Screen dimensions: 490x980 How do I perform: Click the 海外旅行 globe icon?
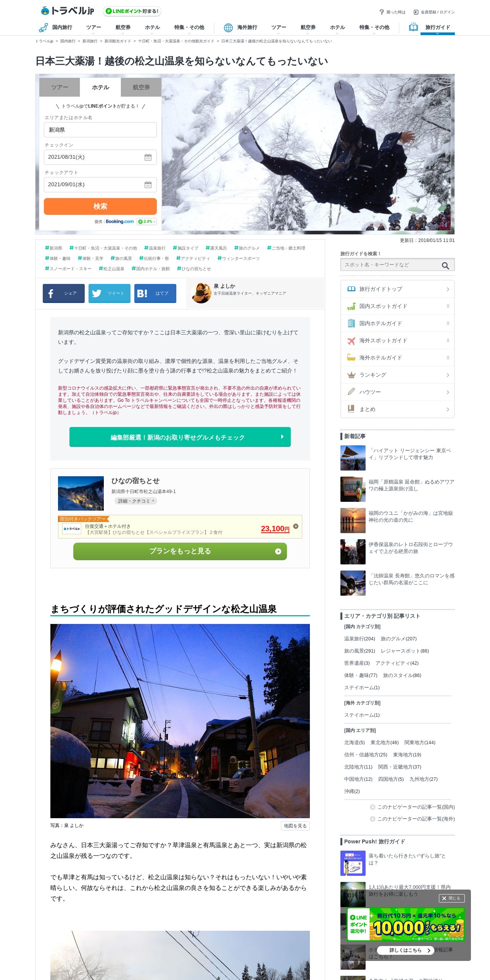pos(228,27)
